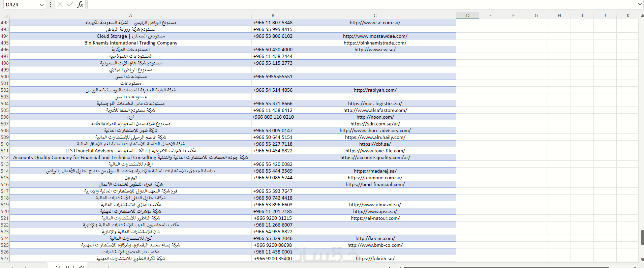
Task: Click the vertical scrollbar up arrow
Action: point(642,16)
